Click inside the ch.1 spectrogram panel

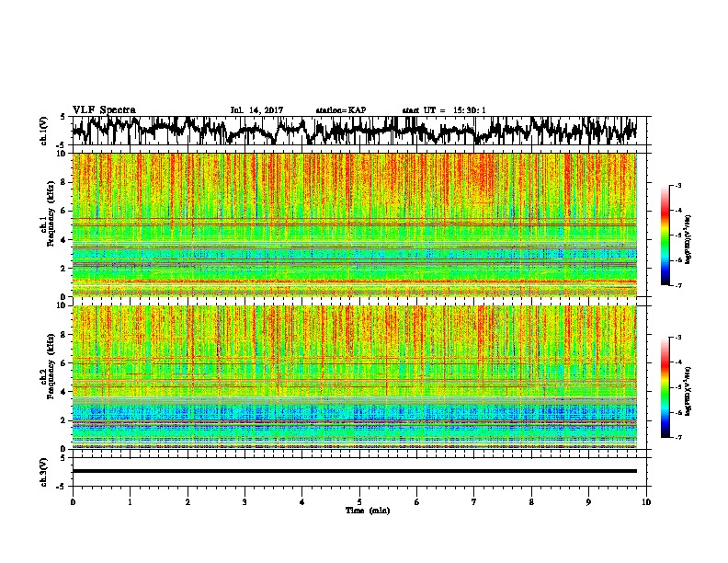[355, 224]
